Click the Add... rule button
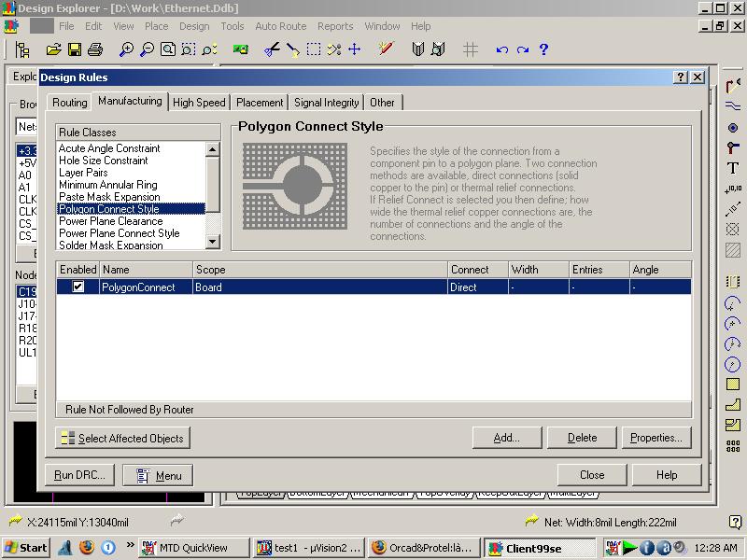 point(507,437)
